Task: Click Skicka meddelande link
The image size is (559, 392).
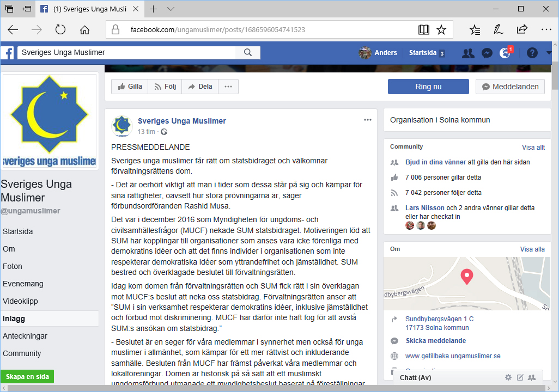Action: click(436, 341)
